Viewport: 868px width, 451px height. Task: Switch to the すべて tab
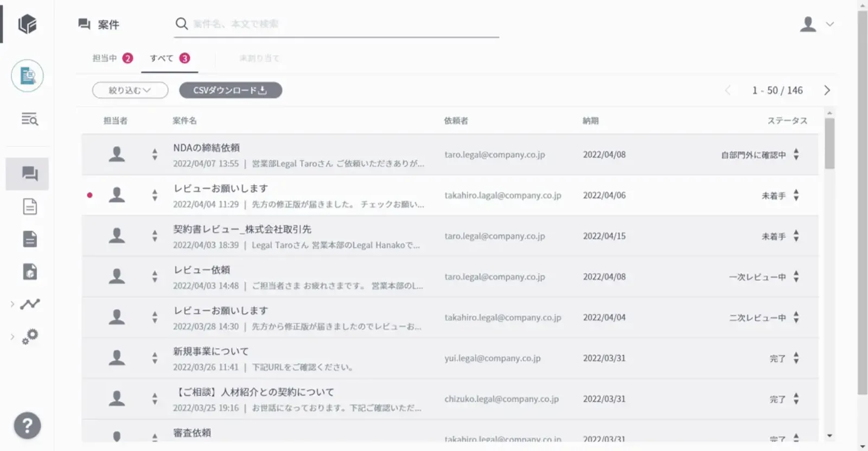pos(169,58)
